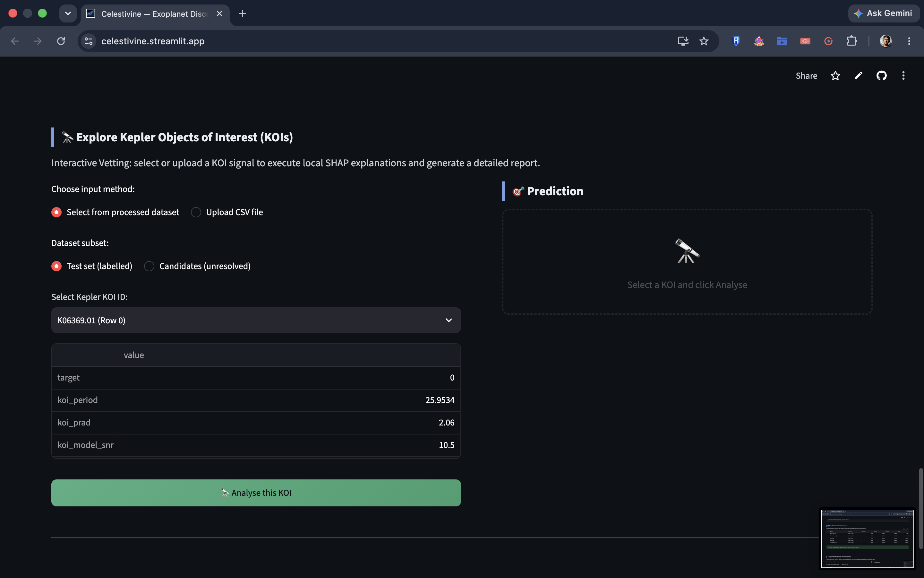Select the Celestivine browser tab
The width and height of the screenshot is (924, 578).
pyautogui.click(x=155, y=14)
